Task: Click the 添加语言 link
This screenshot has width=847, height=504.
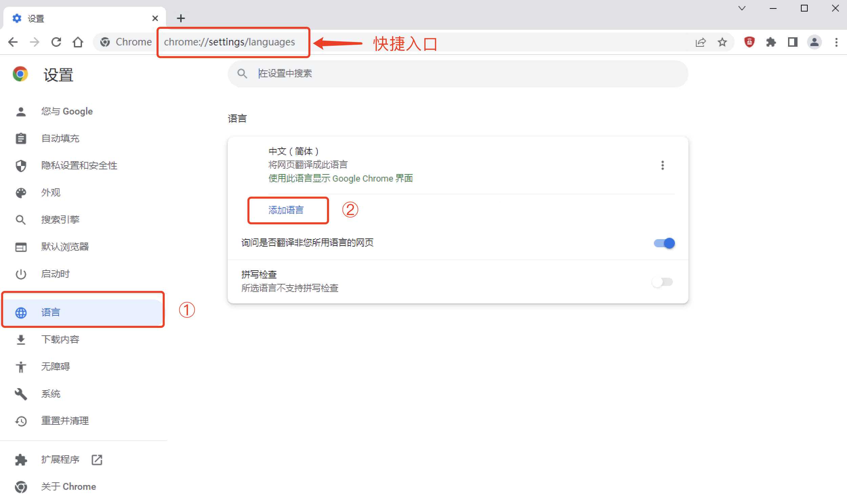Action: pos(287,210)
